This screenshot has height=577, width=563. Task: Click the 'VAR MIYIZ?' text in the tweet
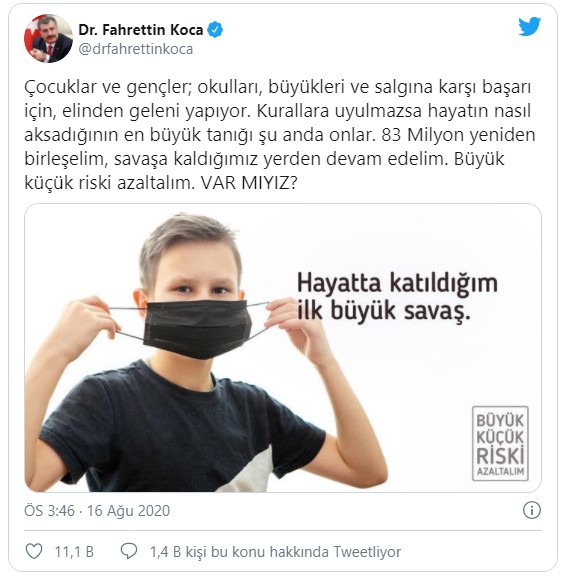pyautogui.click(x=249, y=183)
